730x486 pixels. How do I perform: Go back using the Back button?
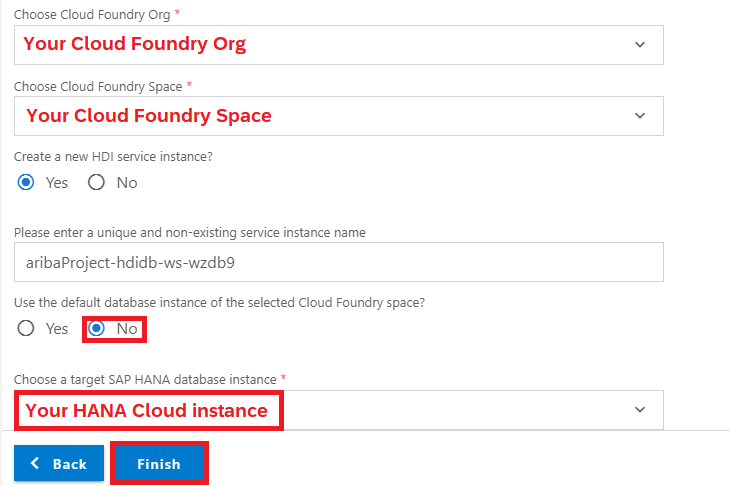point(59,463)
